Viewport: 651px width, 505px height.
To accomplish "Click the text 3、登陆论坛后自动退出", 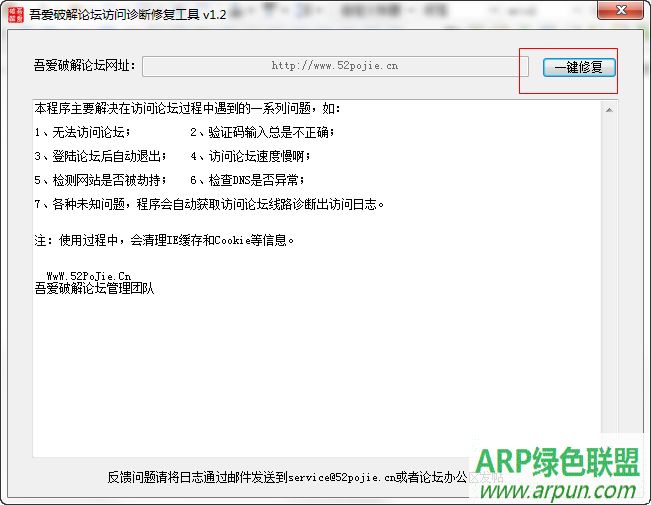I will (x=101, y=156).
